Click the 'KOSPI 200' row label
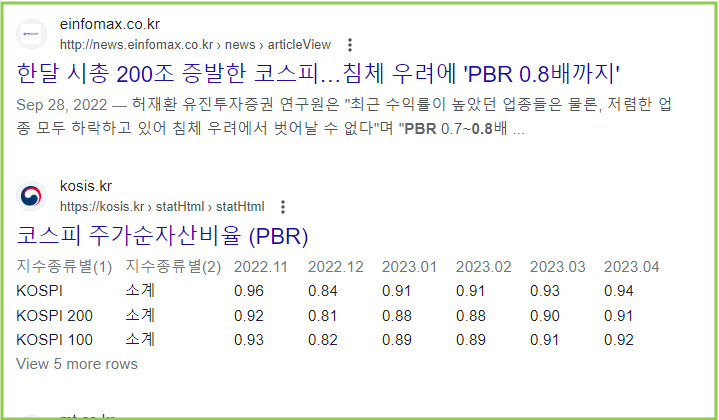The image size is (719, 420). coord(55,315)
